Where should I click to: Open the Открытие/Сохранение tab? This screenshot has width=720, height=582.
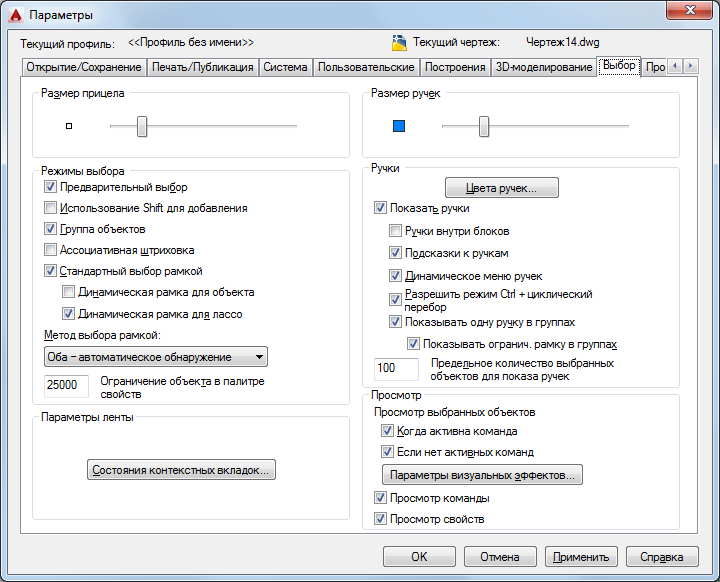84,67
